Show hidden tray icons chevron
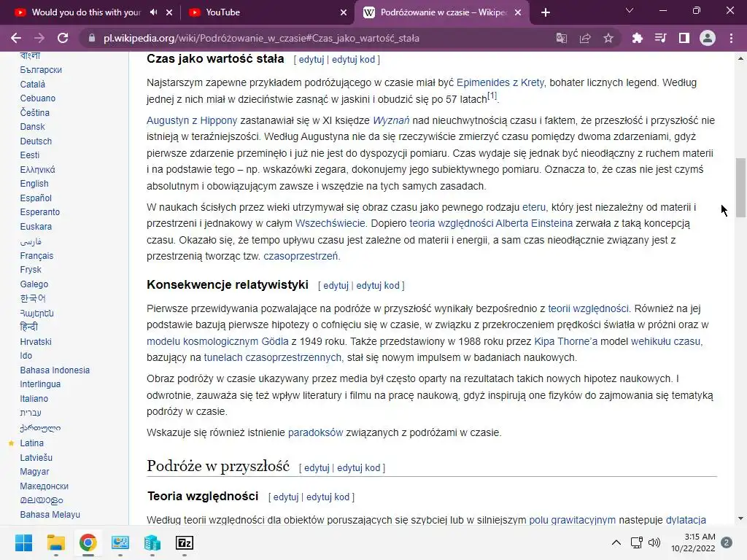Screen dimensions: 747x560 click(616, 542)
